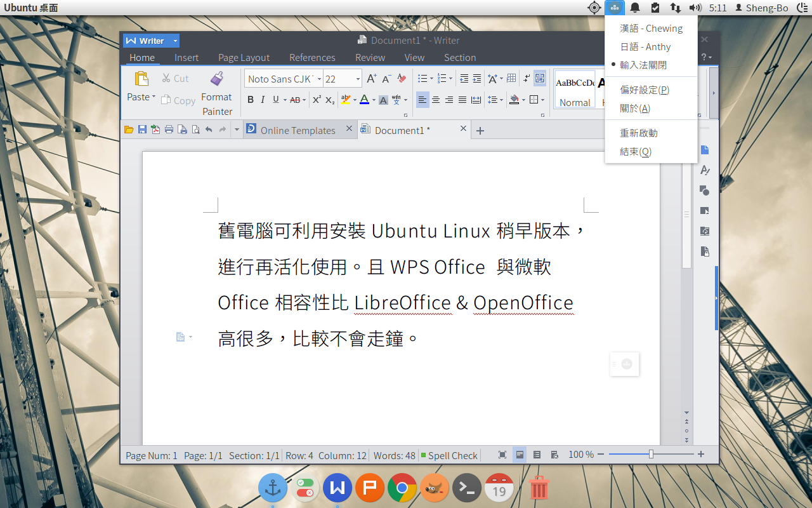This screenshot has height=508, width=812.
Task: Apply Superscript formatting
Action: 317,100
